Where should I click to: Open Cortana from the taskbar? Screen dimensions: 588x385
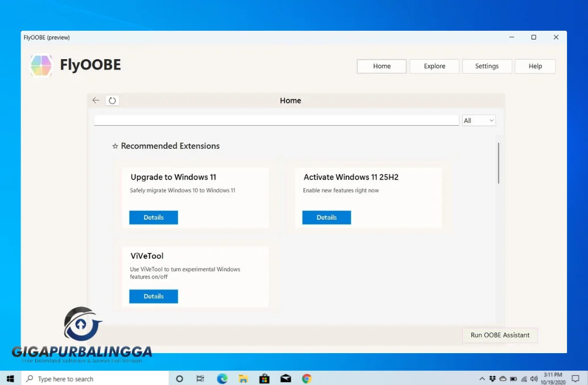point(179,379)
